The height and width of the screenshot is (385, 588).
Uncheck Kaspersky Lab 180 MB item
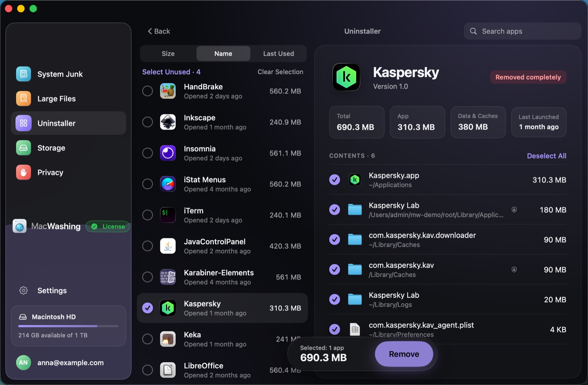click(334, 210)
